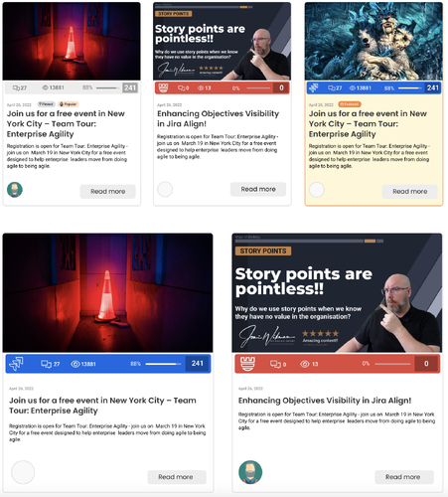Open the large traffic cone image
This screenshot has height=497, width=448.
[107, 292]
